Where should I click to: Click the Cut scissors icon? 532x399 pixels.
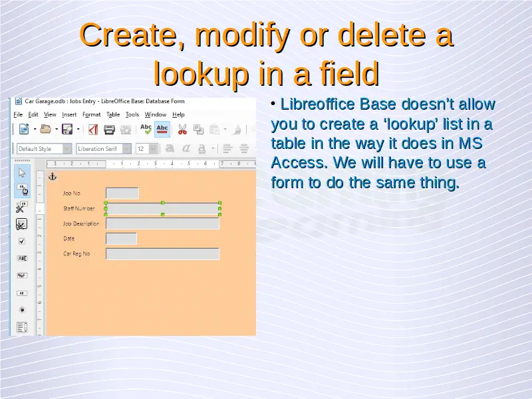[182, 129]
